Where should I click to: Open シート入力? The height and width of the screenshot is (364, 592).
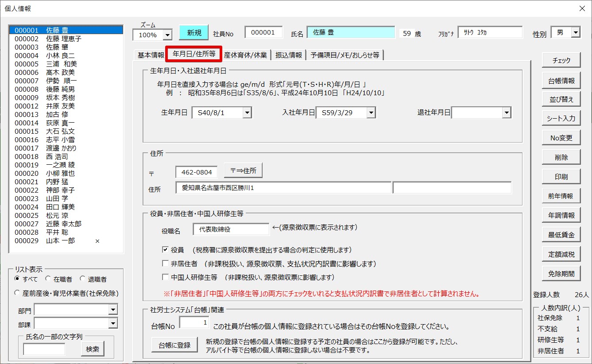coord(561,118)
